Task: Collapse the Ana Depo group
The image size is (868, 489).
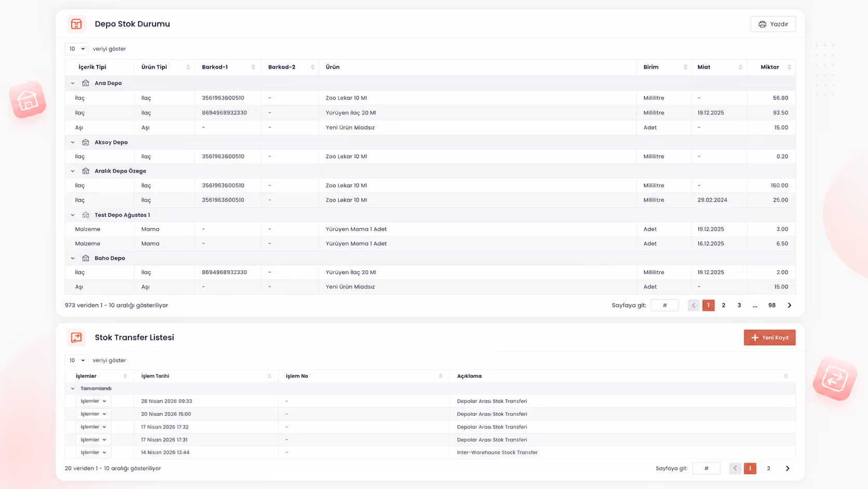Action: click(x=73, y=83)
